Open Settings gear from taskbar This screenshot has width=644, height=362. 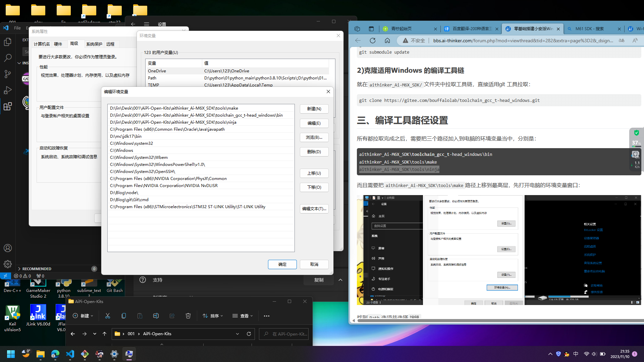pyautogui.click(x=114, y=354)
